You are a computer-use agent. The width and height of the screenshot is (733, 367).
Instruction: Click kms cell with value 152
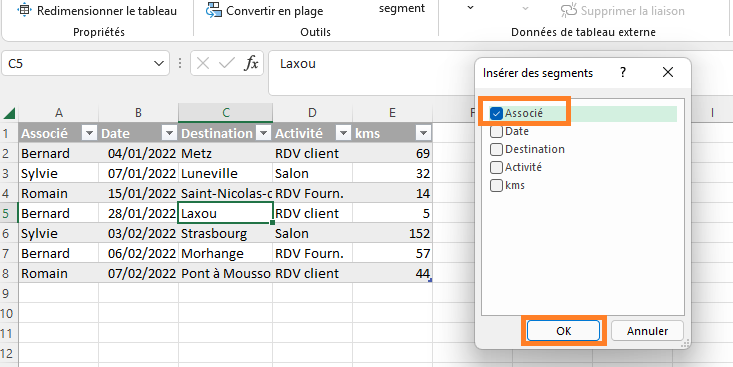(393, 233)
